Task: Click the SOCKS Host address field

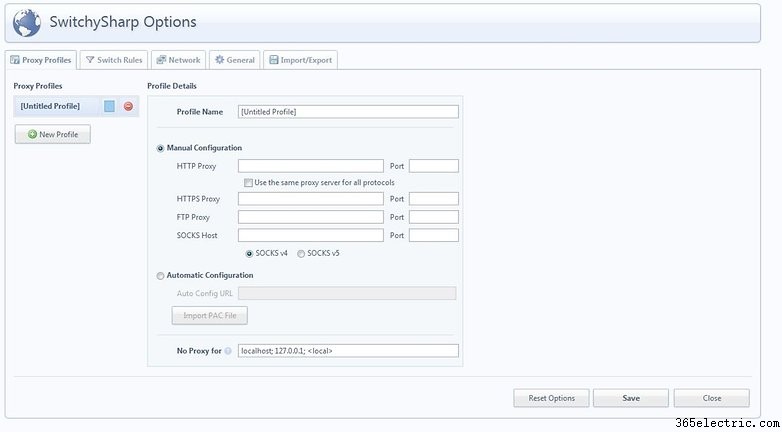Action: click(x=311, y=235)
